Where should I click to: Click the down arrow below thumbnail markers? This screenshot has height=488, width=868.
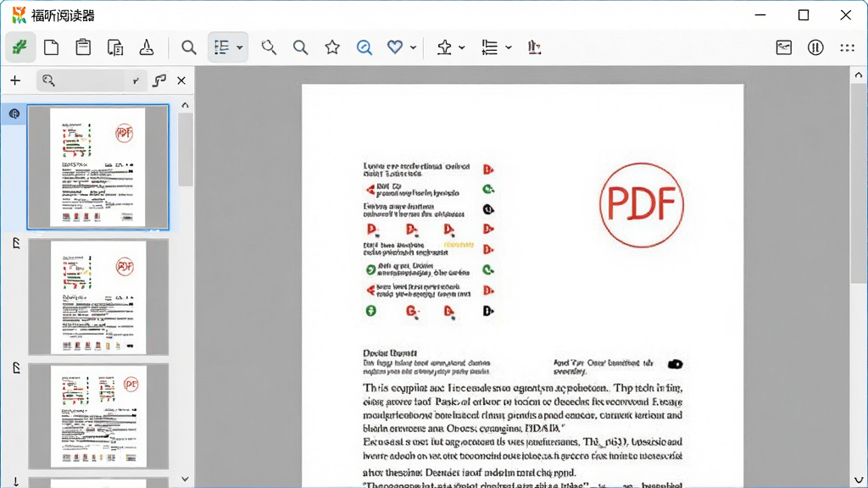pos(15,481)
